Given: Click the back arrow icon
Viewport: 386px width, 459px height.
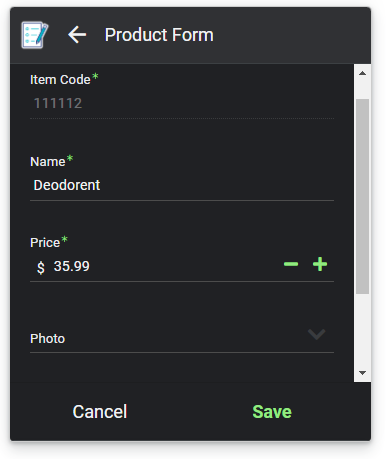Looking at the screenshot, I should pyautogui.click(x=77, y=35).
